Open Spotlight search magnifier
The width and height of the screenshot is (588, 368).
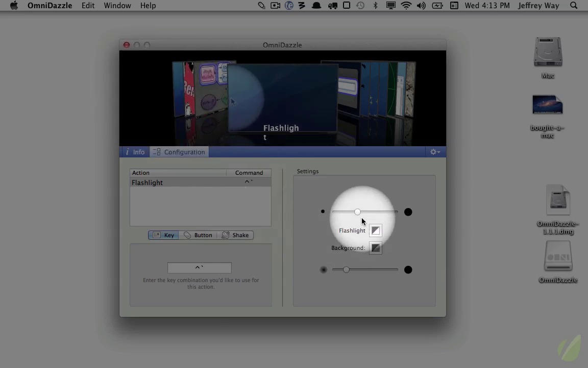(x=574, y=6)
